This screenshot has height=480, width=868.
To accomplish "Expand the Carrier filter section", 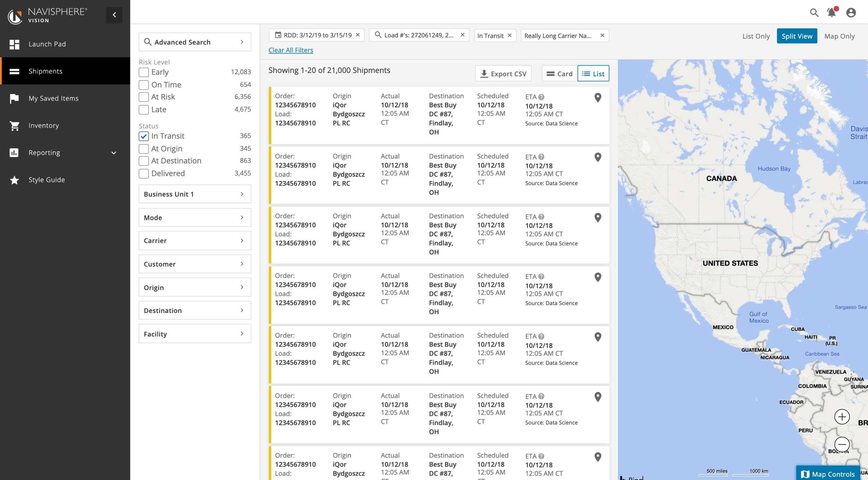I will coord(194,241).
